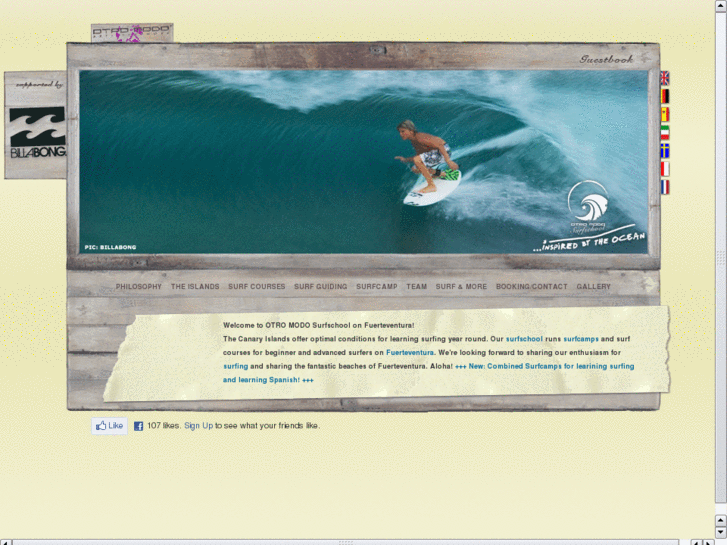Select the red and white flag
727x545 pixels.
pos(664,169)
